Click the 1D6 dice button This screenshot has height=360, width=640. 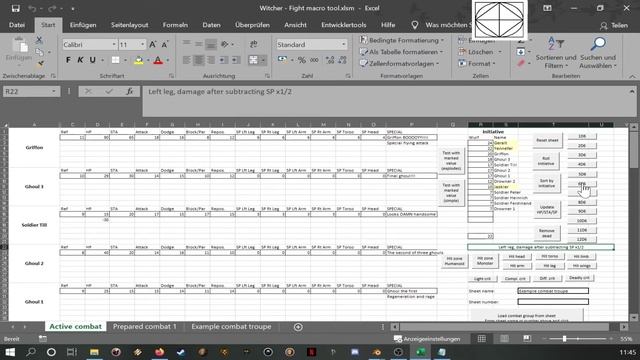click(x=582, y=136)
